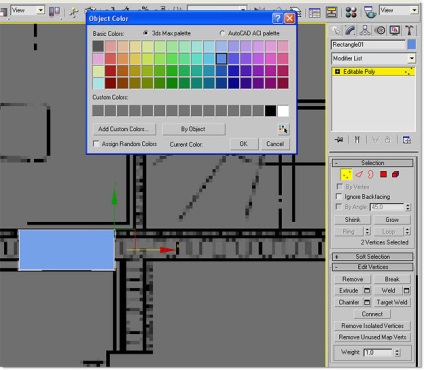This screenshot has width=424, height=370.
Task: Open Chamfer settings box button
Action: coord(367,302)
